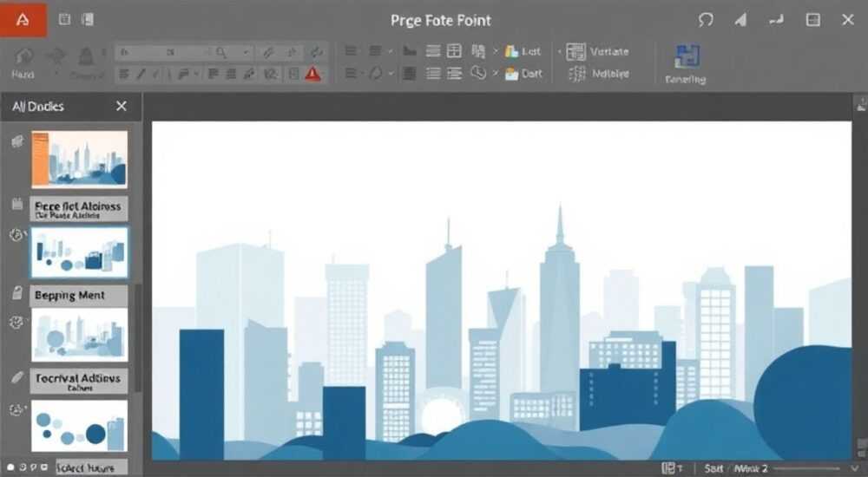The image size is (868, 477).
Task: Click the Dart button in ribbon
Action: coord(523,74)
